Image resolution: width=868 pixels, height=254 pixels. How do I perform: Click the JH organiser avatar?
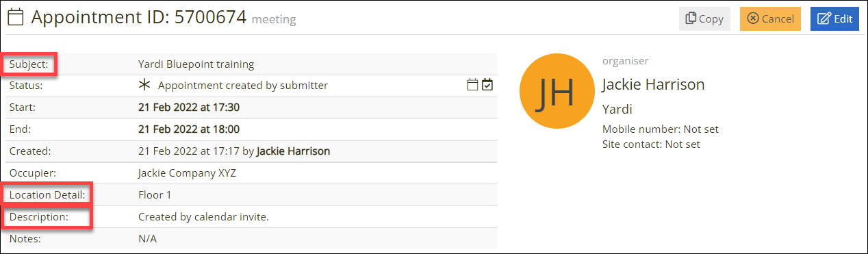pos(554,95)
